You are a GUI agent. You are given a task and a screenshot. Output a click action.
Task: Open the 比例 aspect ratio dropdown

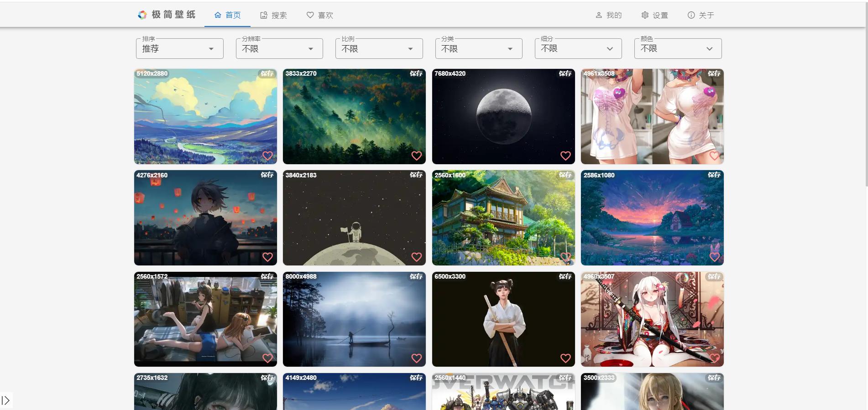379,49
